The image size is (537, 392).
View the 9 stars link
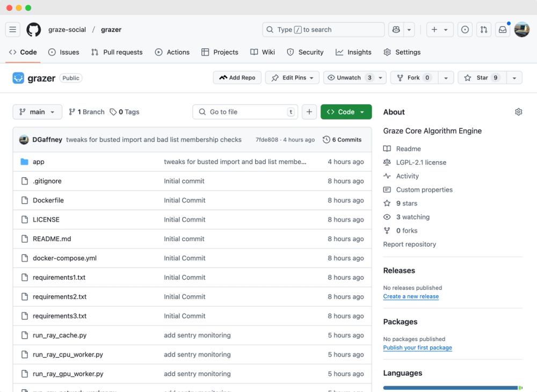[x=401, y=204]
